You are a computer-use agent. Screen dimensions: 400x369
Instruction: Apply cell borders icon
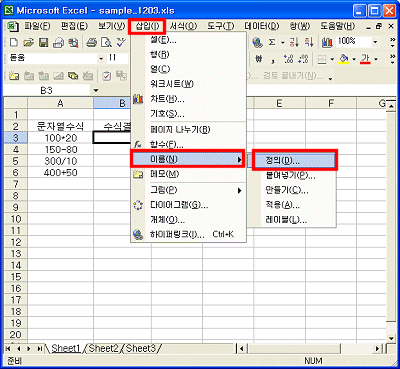[322, 59]
